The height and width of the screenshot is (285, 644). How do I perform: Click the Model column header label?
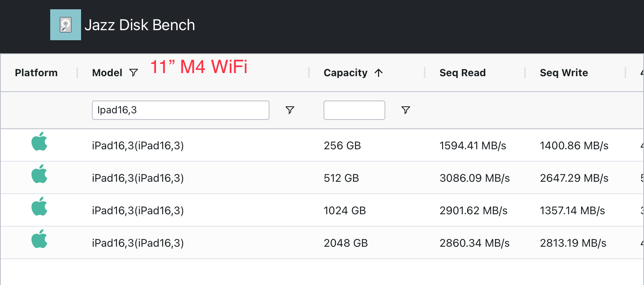pos(107,73)
